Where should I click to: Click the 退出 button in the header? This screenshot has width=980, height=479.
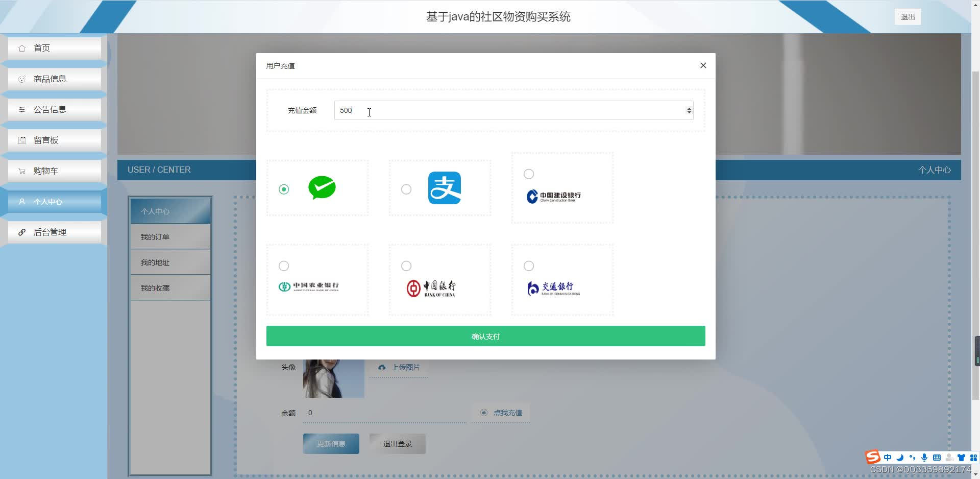(908, 17)
